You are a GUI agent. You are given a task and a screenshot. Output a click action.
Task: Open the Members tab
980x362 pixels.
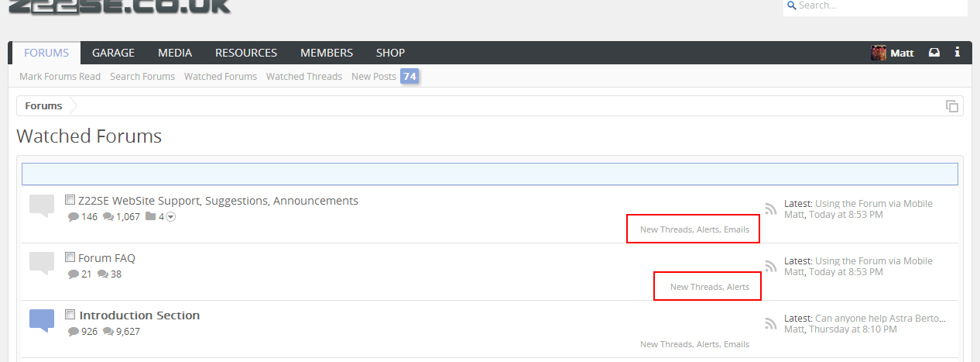327,53
